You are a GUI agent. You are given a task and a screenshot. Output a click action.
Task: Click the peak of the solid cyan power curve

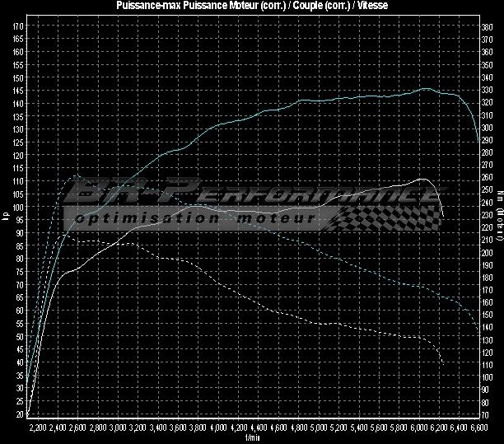click(425, 88)
